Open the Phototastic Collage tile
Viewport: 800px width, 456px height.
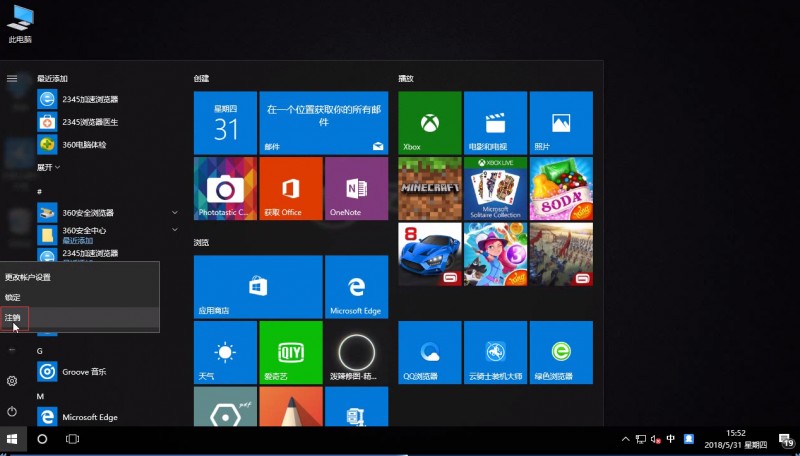(x=225, y=189)
